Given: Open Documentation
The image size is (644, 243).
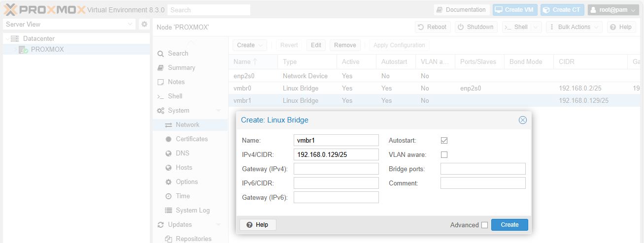Looking at the screenshot, I should (462, 10).
